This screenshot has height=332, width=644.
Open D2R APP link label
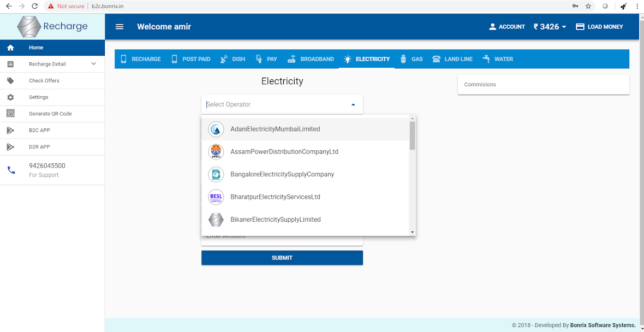39,147
